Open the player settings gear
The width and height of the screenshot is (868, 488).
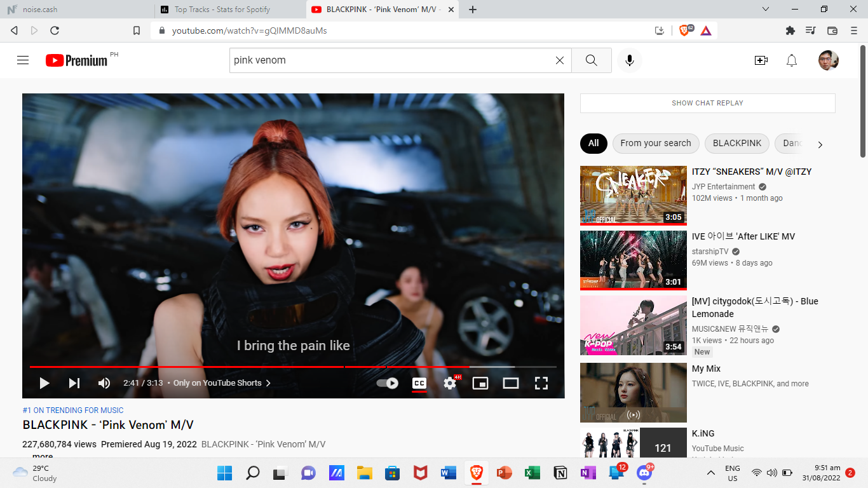coord(450,383)
